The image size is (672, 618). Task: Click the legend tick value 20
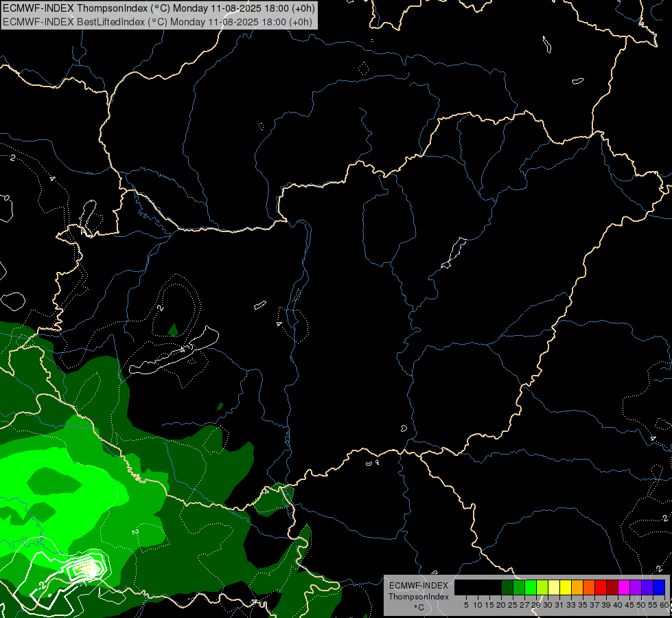[501, 605]
